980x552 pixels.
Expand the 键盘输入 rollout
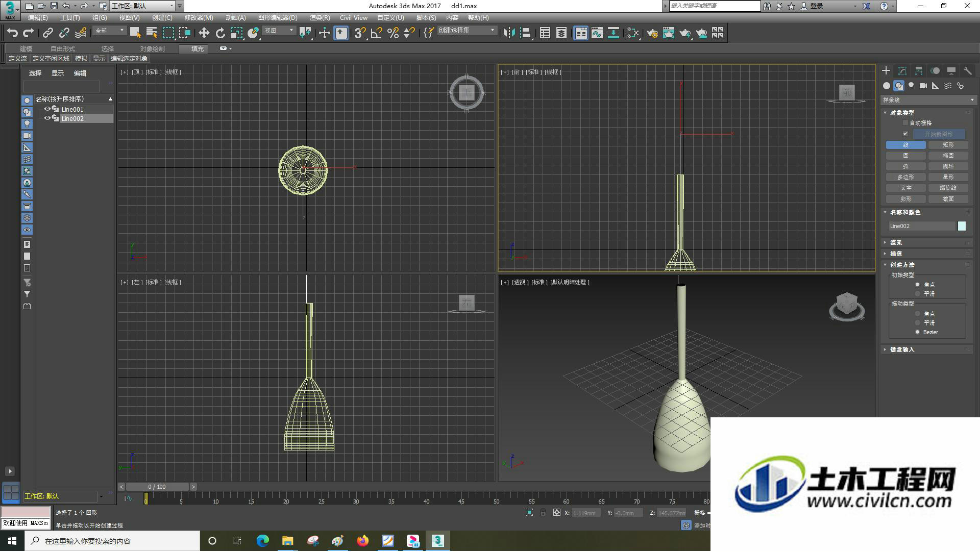(x=902, y=349)
